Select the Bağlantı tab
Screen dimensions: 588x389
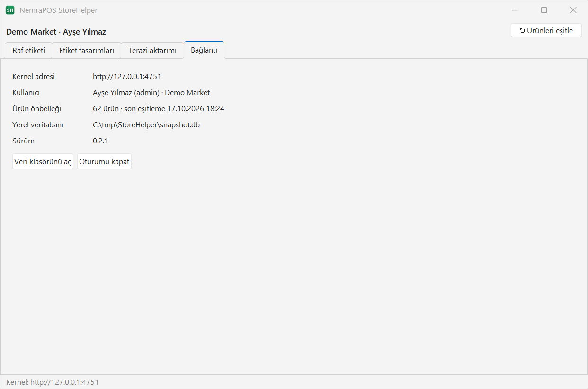[x=204, y=50]
